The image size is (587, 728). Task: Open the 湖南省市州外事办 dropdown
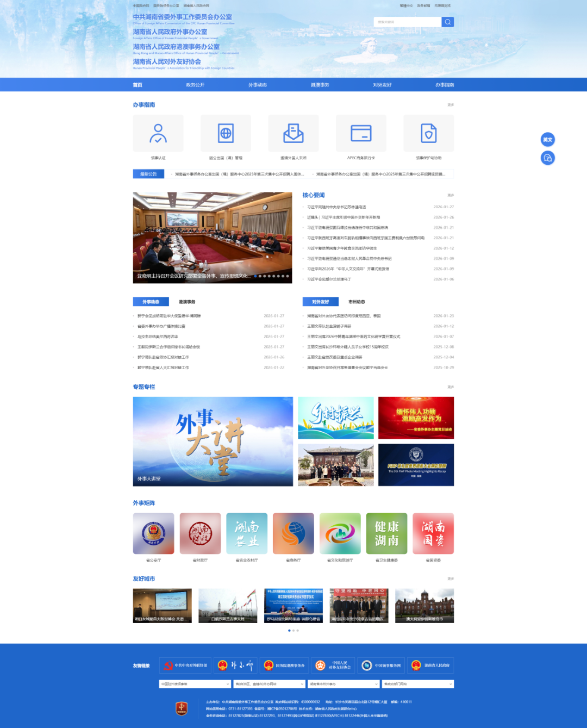coord(344,684)
